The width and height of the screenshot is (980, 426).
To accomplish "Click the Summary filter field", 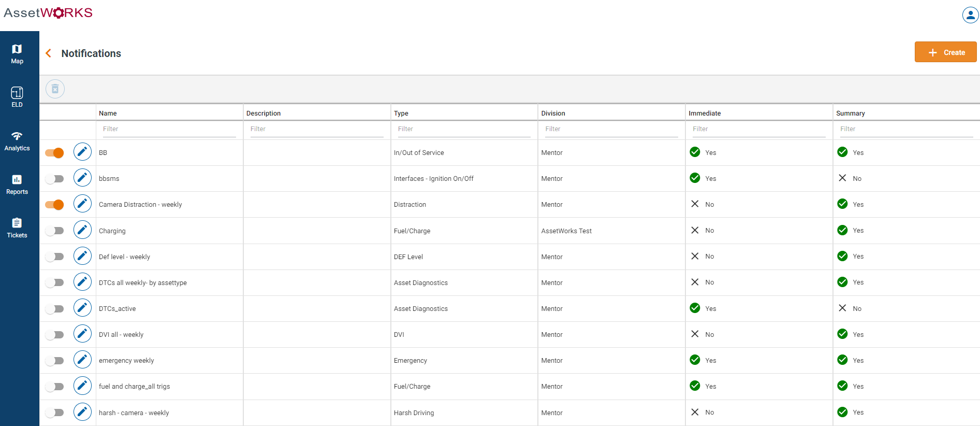I will (x=906, y=129).
